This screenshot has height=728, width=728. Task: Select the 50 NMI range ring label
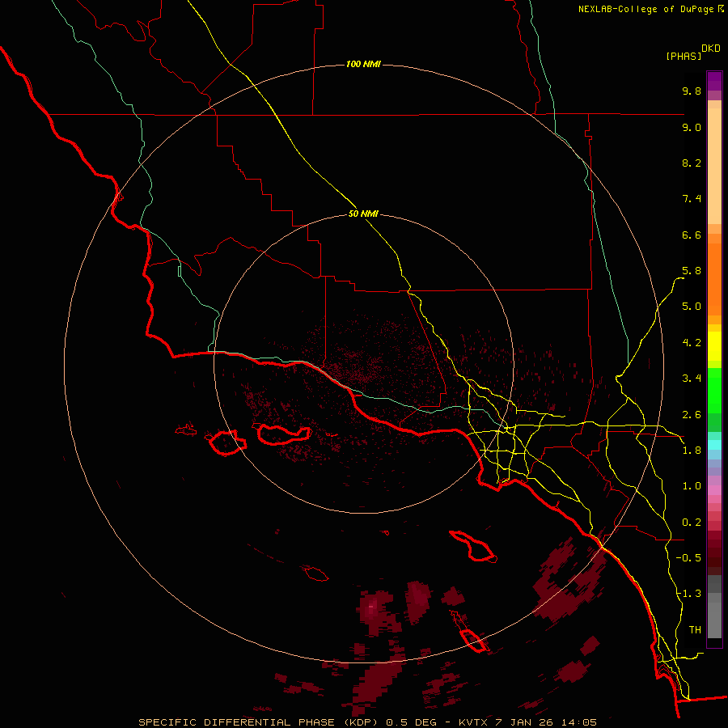(x=363, y=214)
